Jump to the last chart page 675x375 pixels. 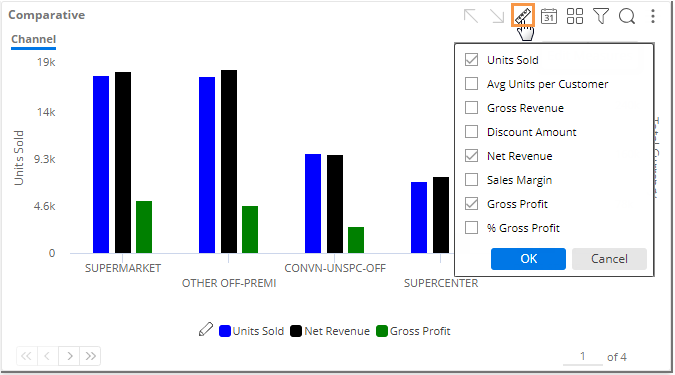(90, 356)
